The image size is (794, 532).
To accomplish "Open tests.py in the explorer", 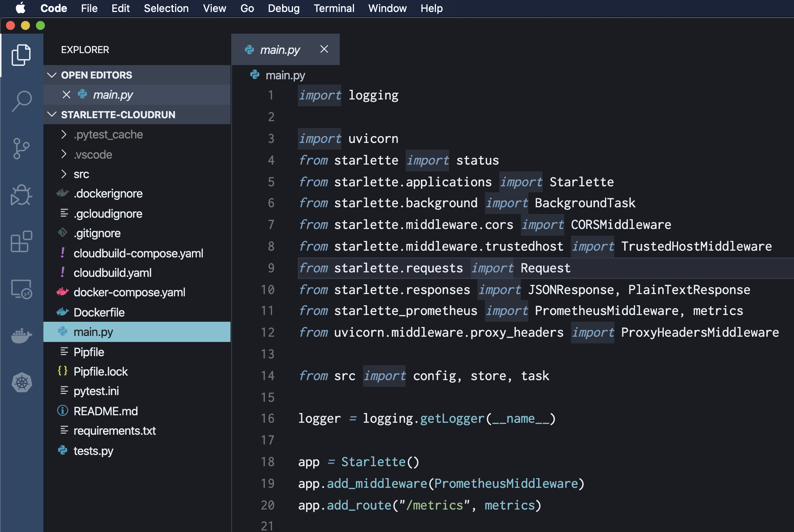I will pos(137,450).
